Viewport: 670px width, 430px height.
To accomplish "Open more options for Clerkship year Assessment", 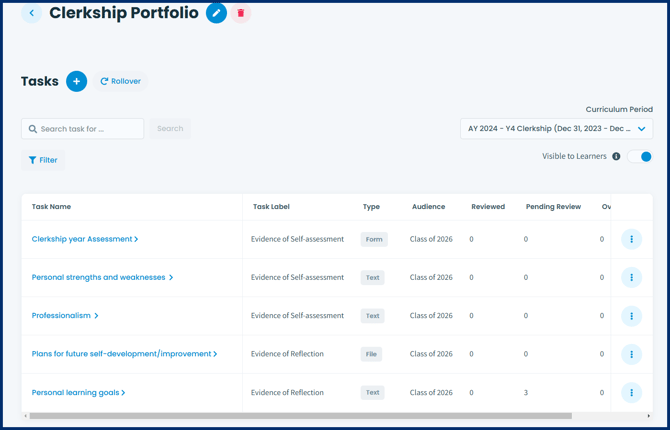I will [x=632, y=239].
